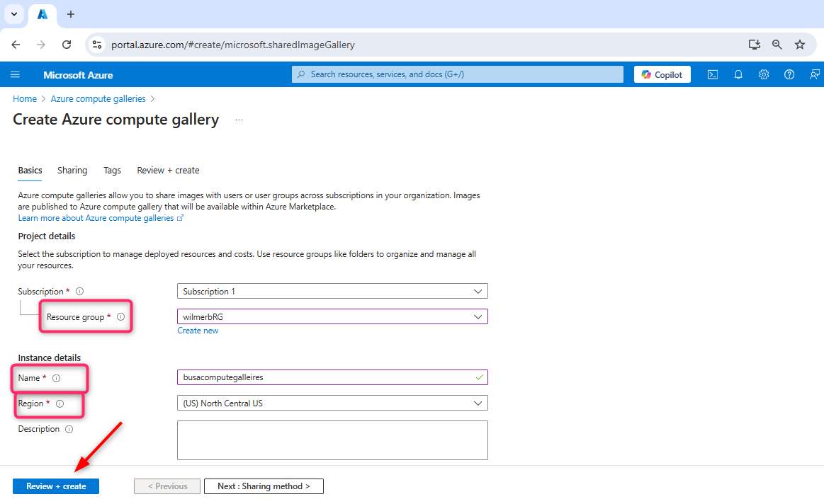Click the Description info icon
This screenshot has height=504, width=824.
69,430
